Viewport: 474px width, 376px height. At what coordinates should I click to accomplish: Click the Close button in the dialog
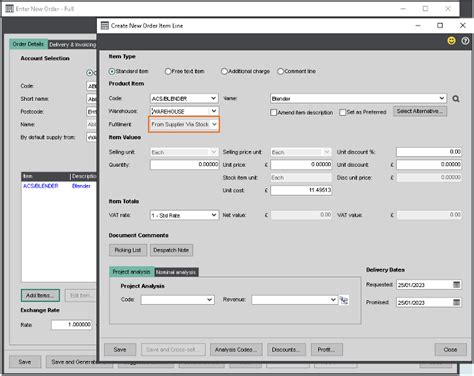[450, 350]
